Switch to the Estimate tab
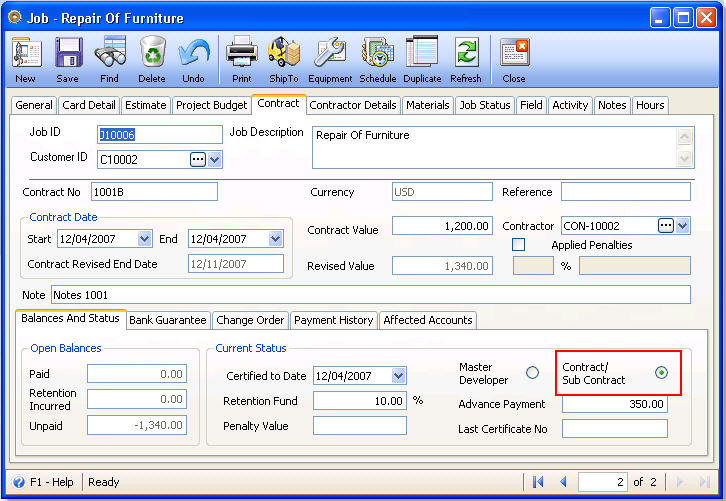 click(x=145, y=105)
